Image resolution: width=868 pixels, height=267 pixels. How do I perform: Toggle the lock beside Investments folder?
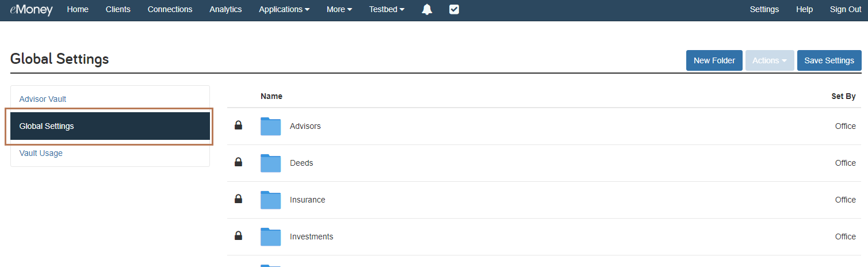[x=238, y=236]
